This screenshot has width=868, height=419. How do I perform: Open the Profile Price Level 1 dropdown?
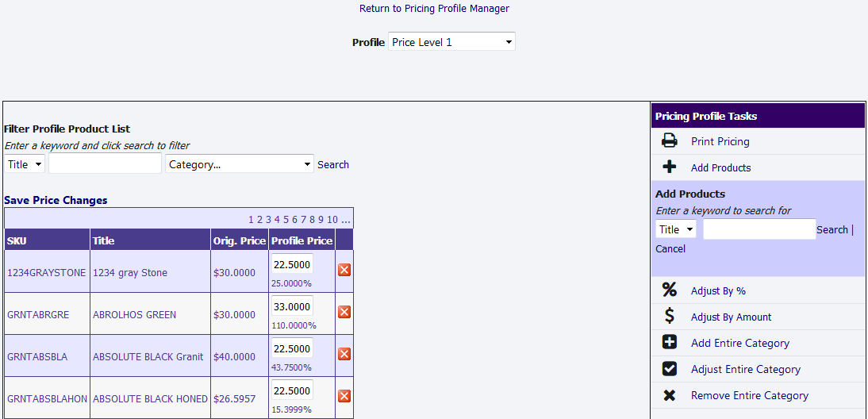(451, 42)
